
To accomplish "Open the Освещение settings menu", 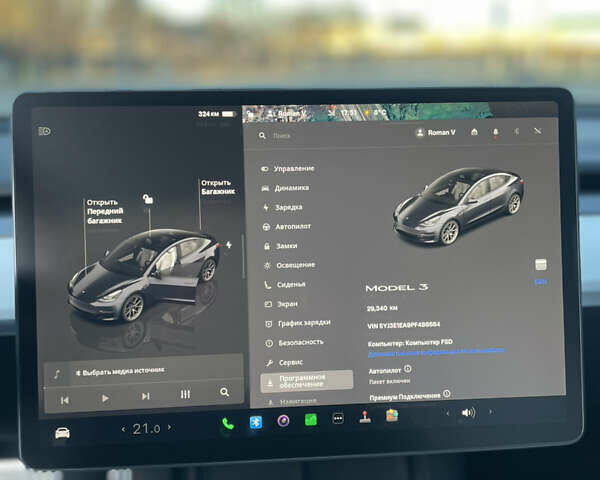I will [x=290, y=265].
